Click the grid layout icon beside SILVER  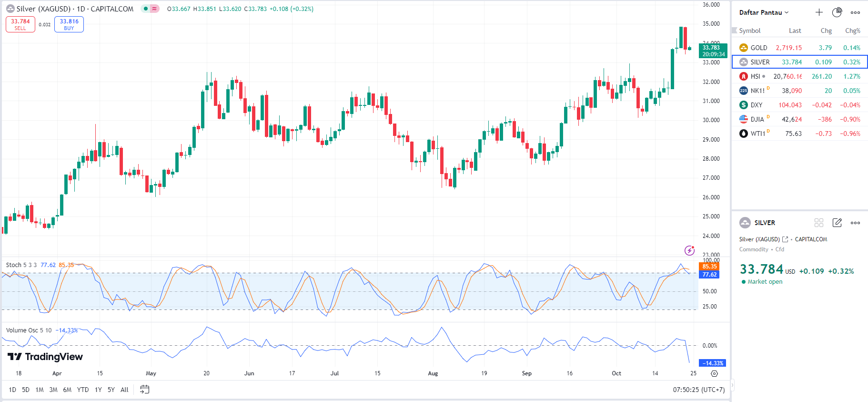[819, 223]
